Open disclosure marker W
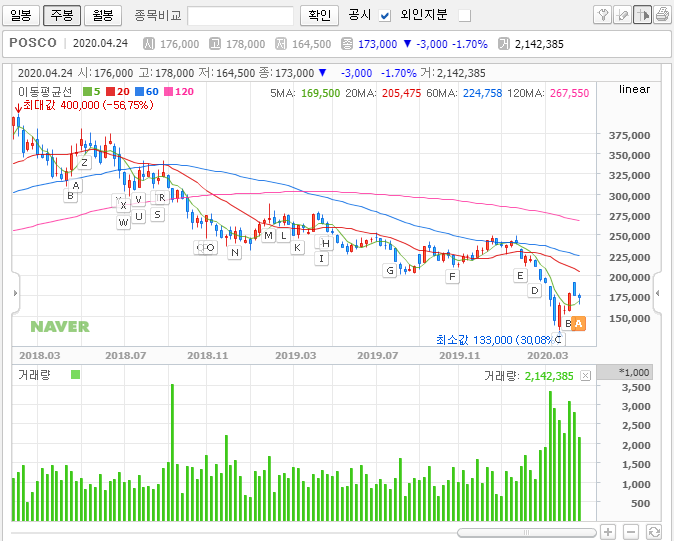This screenshot has height=541, width=674. [123, 223]
